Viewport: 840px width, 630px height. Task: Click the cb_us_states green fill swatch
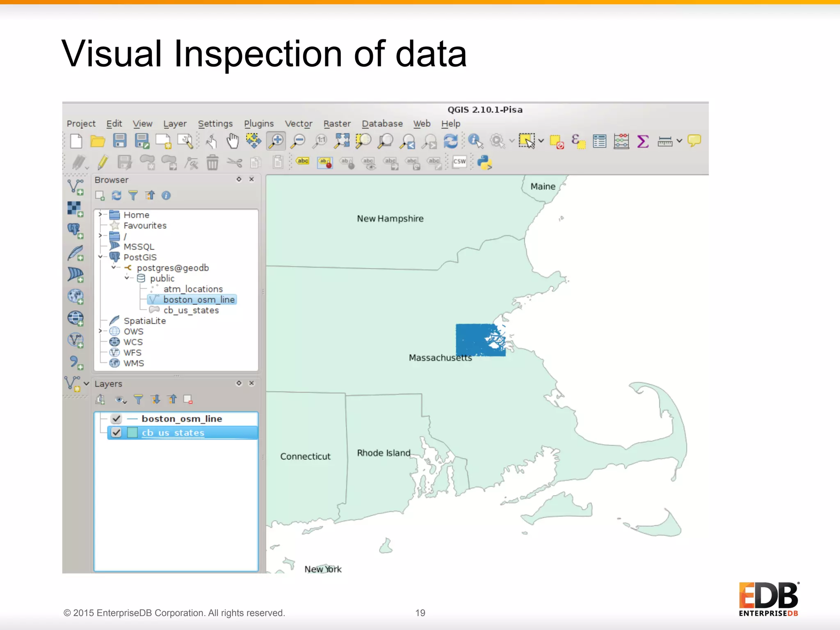[x=132, y=433]
